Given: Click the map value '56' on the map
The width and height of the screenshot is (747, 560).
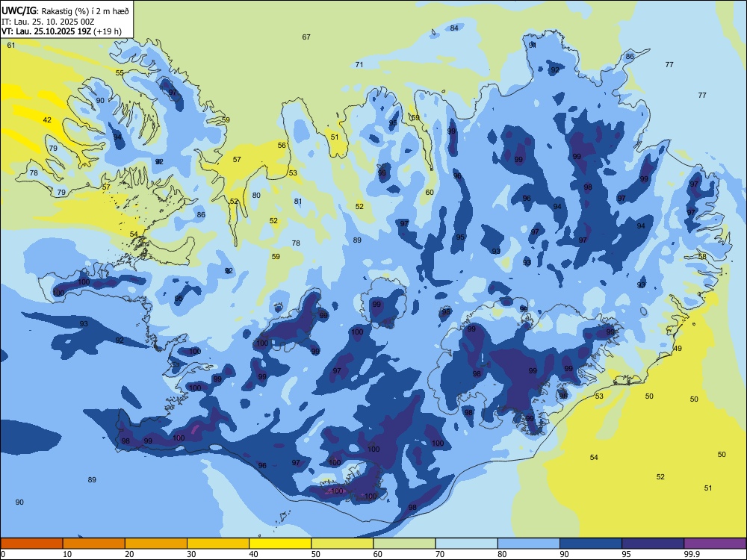Looking at the screenshot, I should pos(282,146).
